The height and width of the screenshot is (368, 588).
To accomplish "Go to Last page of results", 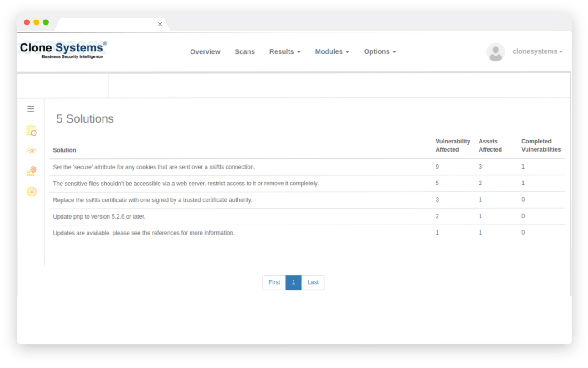I will 313,282.
